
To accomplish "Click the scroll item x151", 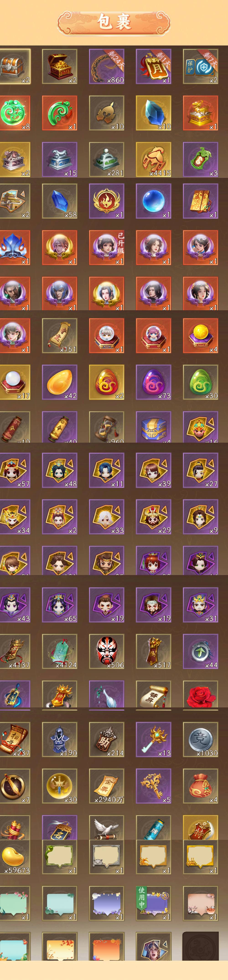I will tap(60, 336).
